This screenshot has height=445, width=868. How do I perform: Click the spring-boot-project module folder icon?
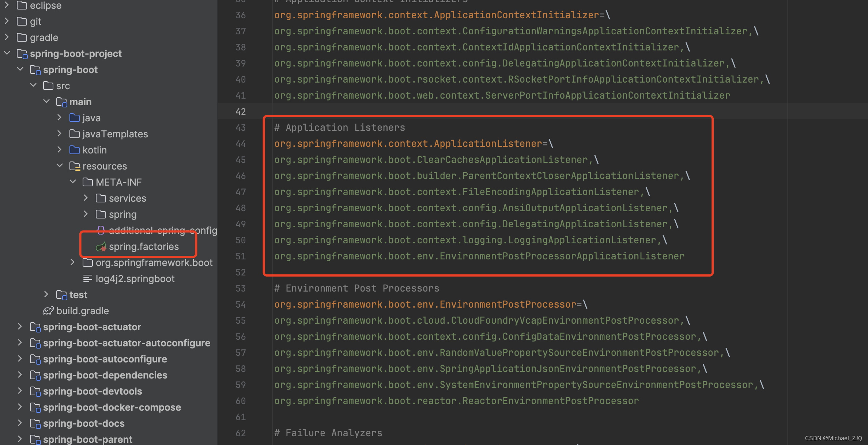[x=22, y=54]
